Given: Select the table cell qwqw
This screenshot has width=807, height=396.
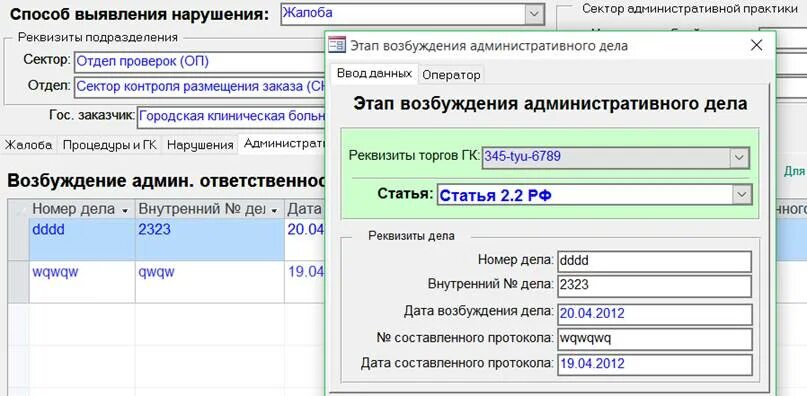Looking at the screenshot, I should [209, 282].
